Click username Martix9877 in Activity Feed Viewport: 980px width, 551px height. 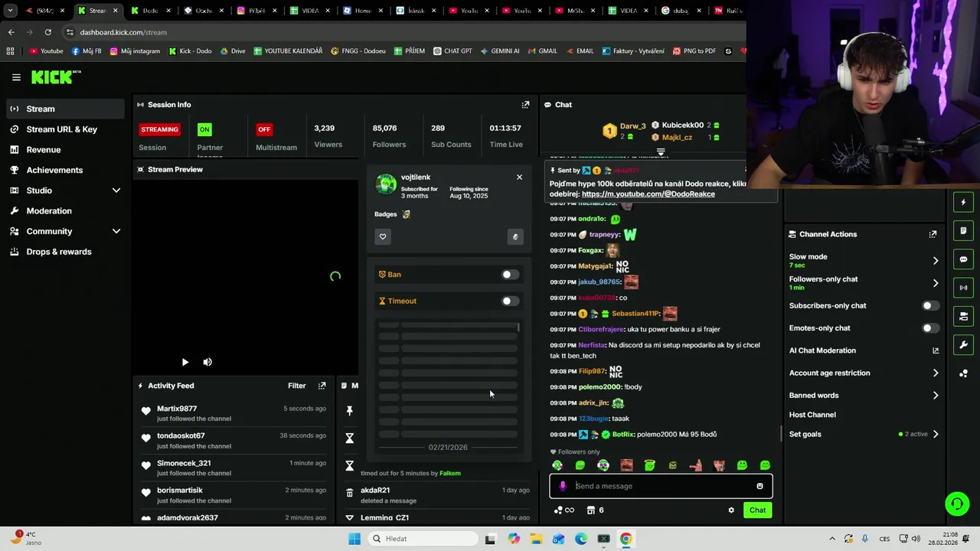(177, 409)
